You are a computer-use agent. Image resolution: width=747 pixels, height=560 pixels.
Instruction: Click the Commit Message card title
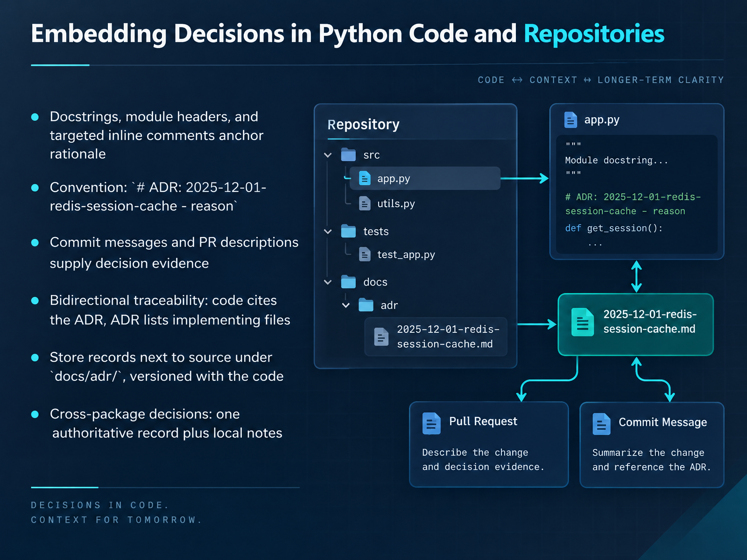663,422
